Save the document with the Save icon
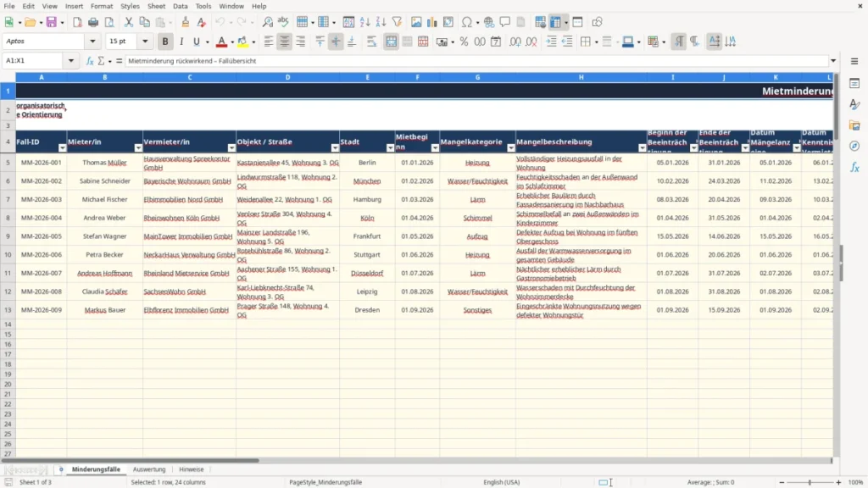The image size is (868, 488). [52, 22]
